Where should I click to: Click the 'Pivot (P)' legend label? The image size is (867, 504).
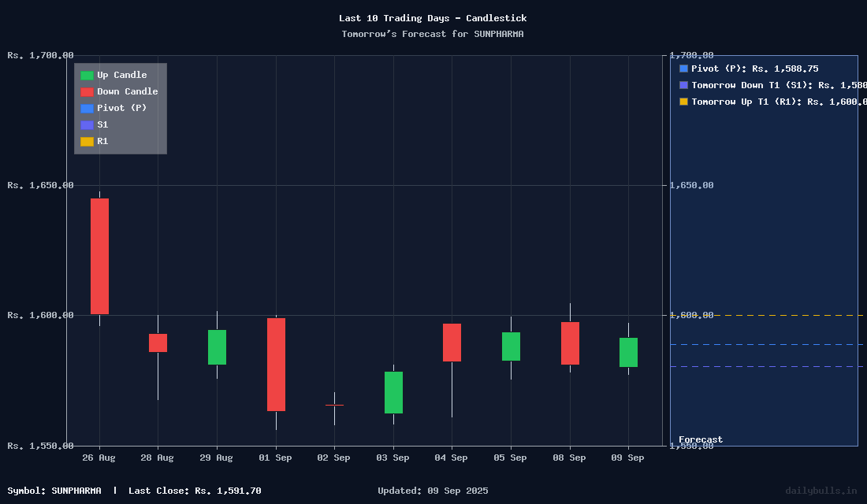[x=122, y=109]
